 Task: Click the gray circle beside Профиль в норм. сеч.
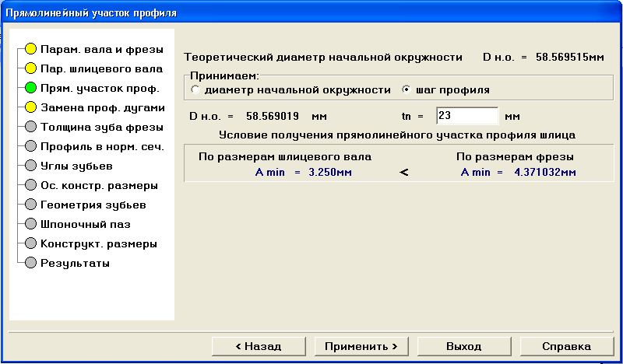pos(30,146)
